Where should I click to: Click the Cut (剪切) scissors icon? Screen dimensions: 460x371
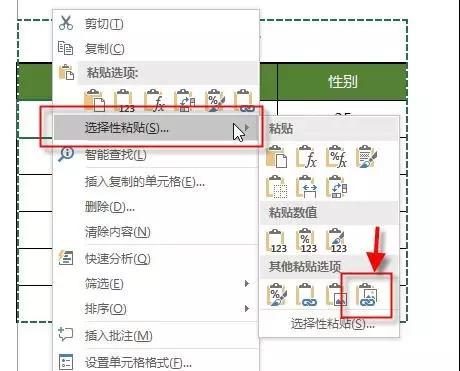(x=66, y=23)
